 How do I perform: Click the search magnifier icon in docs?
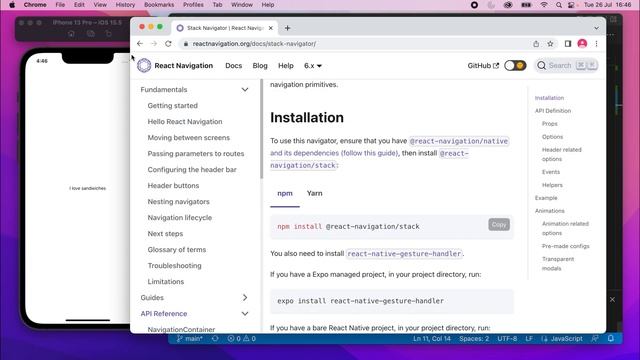click(542, 65)
